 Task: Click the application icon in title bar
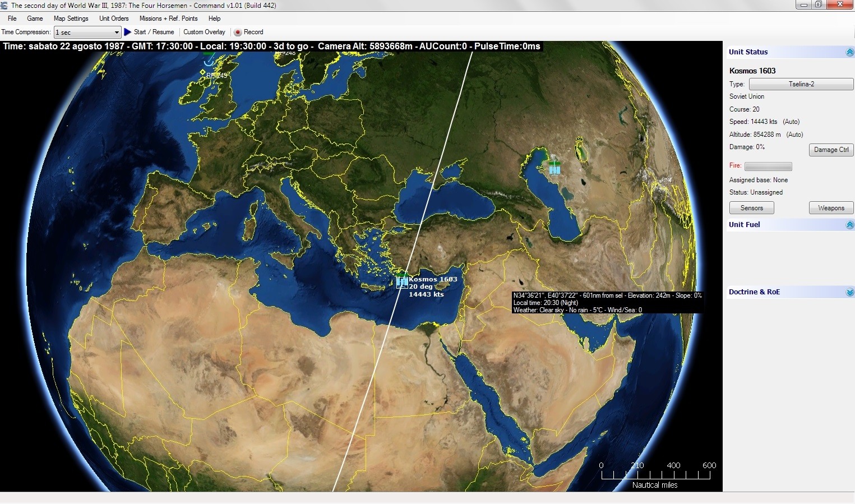[x=4, y=5]
